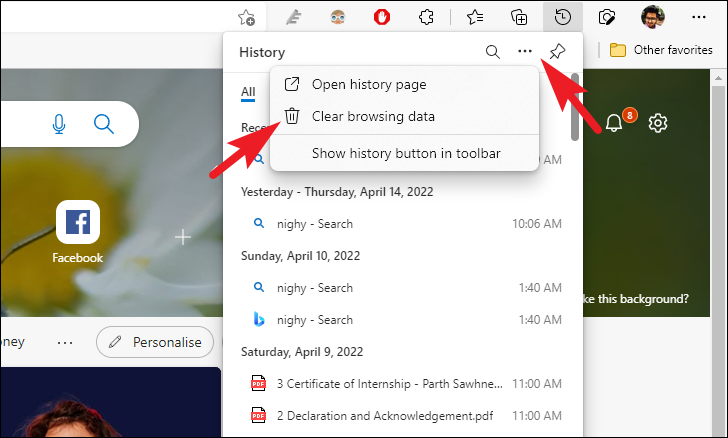Click the new tab page search magnifier
The height and width of the screenshot is (438, 728).
click(104, 124)
